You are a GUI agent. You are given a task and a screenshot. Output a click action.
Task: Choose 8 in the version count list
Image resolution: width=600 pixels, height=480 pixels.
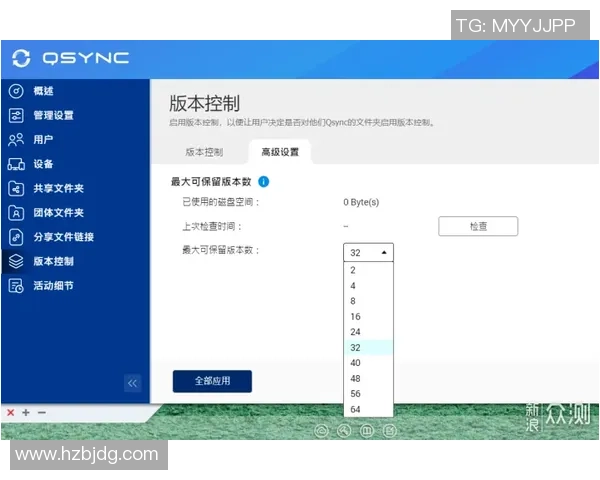[368, 301]
